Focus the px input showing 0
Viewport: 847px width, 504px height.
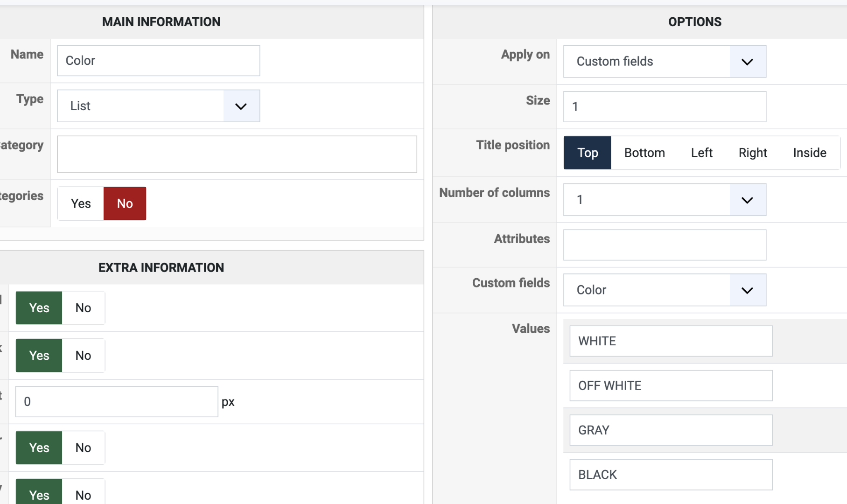[116, 402]
